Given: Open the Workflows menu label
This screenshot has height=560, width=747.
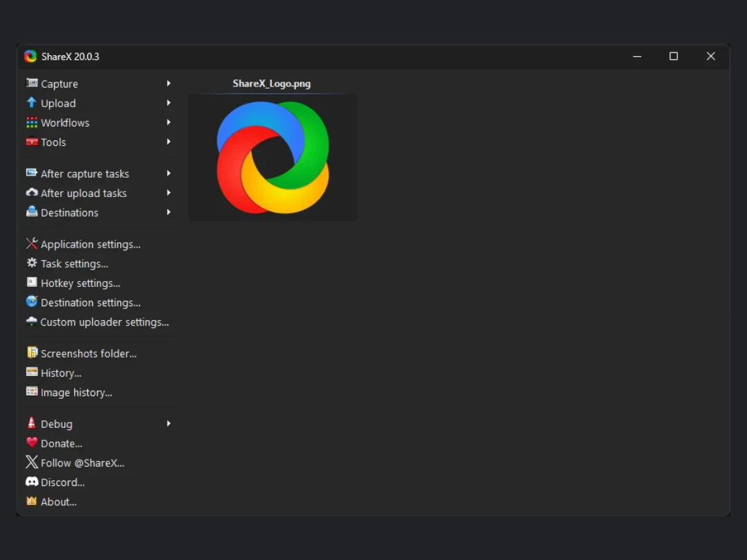Looking at the screenshot, I should click(x=65, y=123).
